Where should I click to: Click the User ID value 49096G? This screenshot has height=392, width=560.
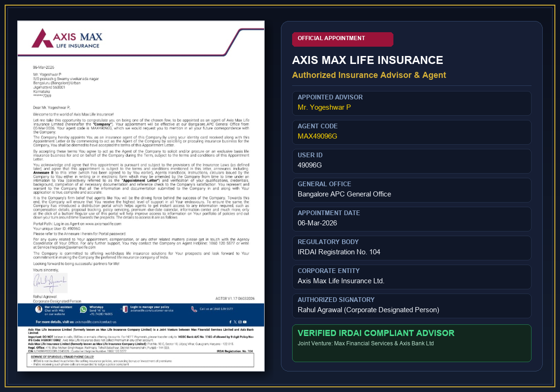pyautogui.click(x=310, y=165)
